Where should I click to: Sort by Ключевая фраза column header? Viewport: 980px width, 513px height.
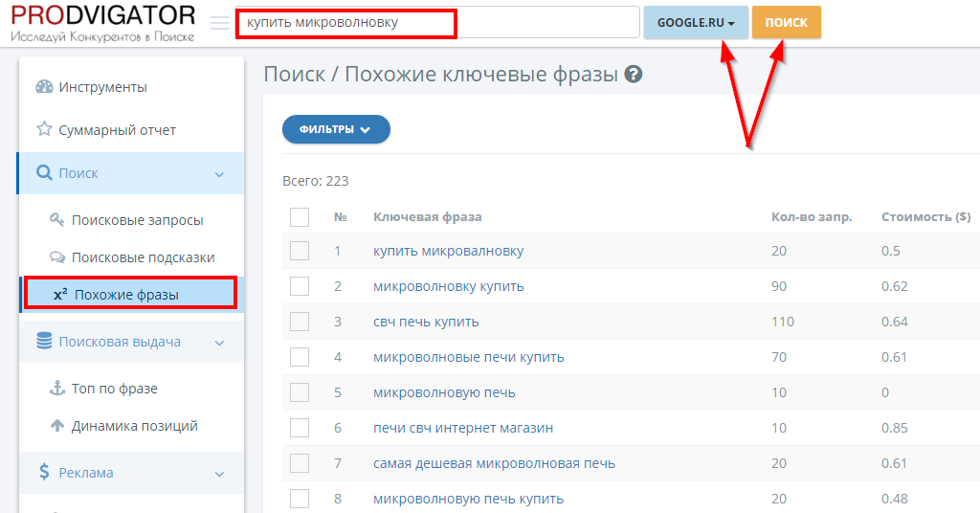coord(427,217)
